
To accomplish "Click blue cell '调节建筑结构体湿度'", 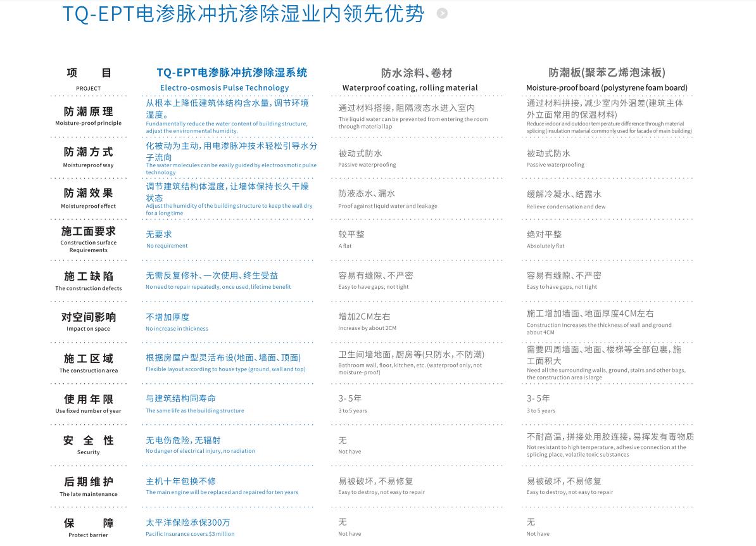I will (227, 192).
